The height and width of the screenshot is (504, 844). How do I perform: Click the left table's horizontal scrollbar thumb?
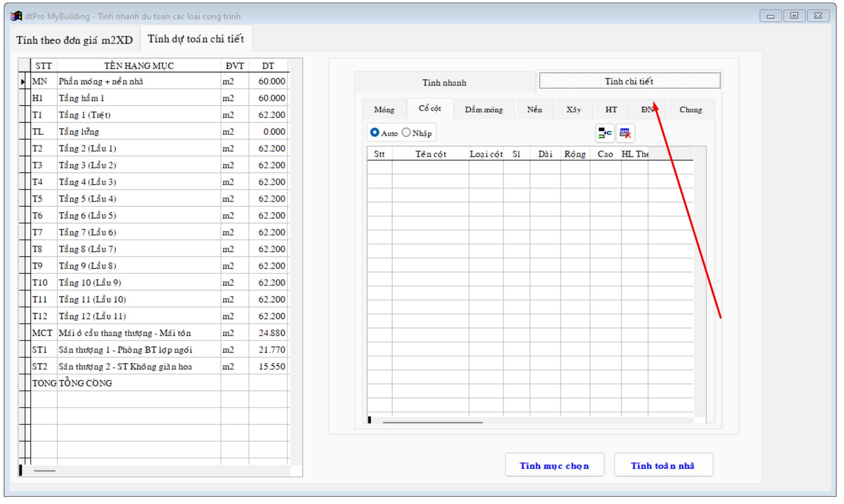coord(45,470)
